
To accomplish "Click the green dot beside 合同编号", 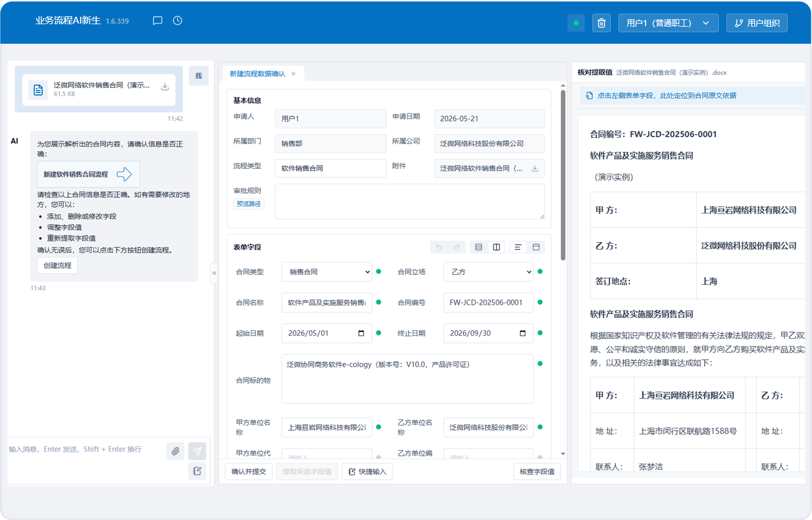I will pos(540,302).
